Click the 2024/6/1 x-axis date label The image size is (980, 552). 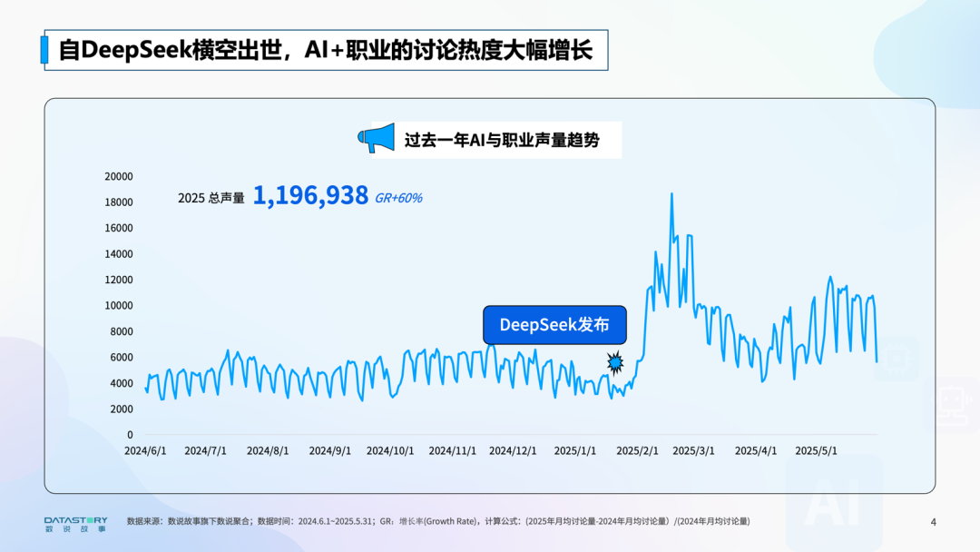click(146, 450)
